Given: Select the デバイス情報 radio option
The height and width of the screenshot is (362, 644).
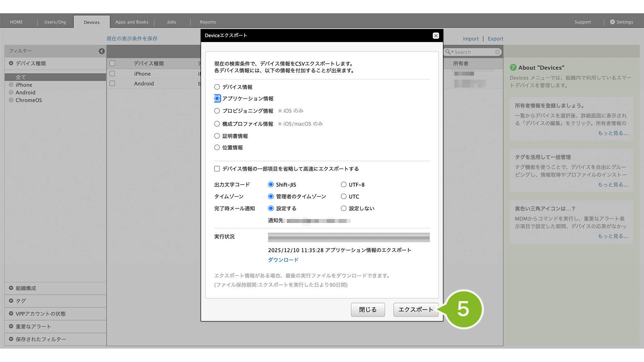Looking at the screenshot, I should click(217, 87).
